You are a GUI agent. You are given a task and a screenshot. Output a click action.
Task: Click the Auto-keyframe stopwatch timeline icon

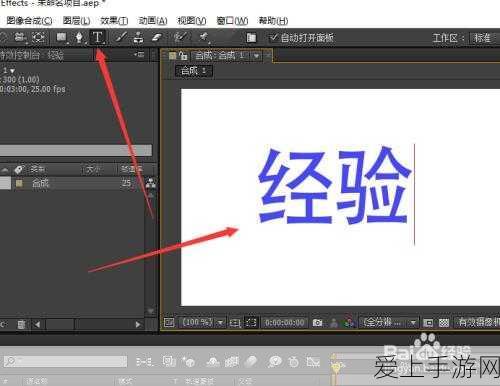tap(294, 362)
